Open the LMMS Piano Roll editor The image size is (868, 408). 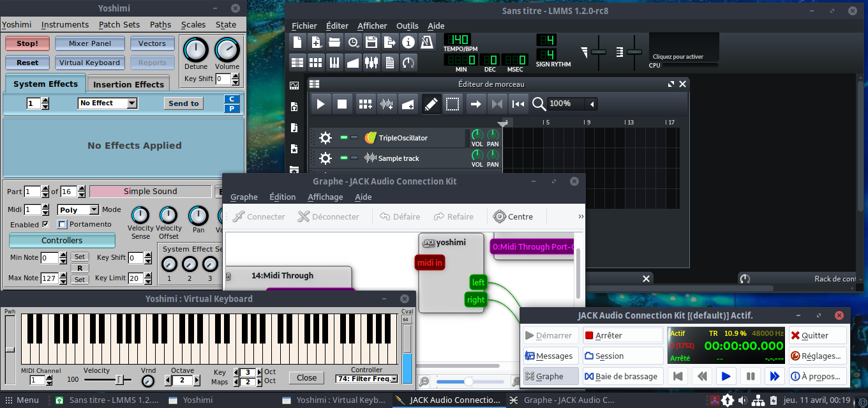tap(334, 62)
